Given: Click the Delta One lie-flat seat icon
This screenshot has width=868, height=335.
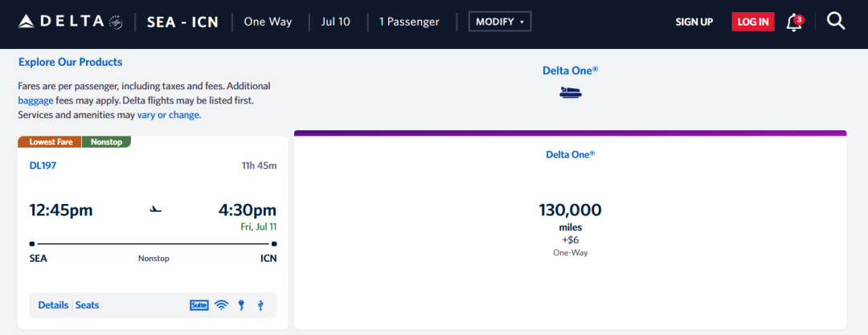Looking at the screenshot, I should (x=571, y=92).
